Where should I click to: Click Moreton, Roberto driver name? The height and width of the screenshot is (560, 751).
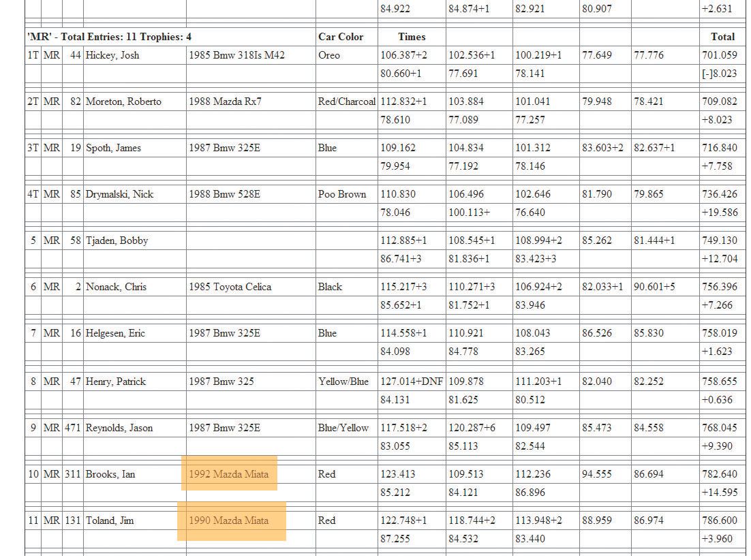click(123, 102)
